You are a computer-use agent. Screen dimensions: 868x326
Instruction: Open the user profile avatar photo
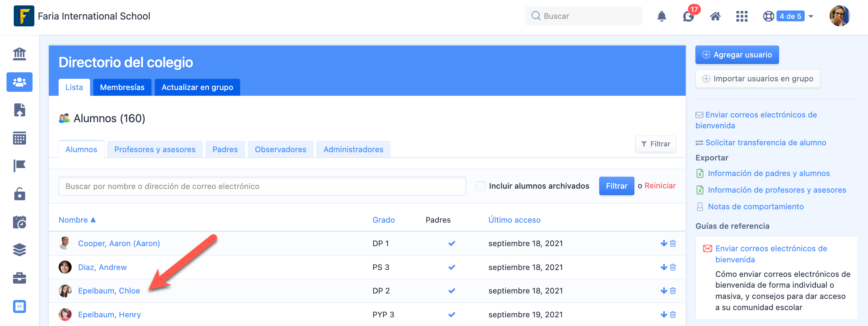click(839, 16)
